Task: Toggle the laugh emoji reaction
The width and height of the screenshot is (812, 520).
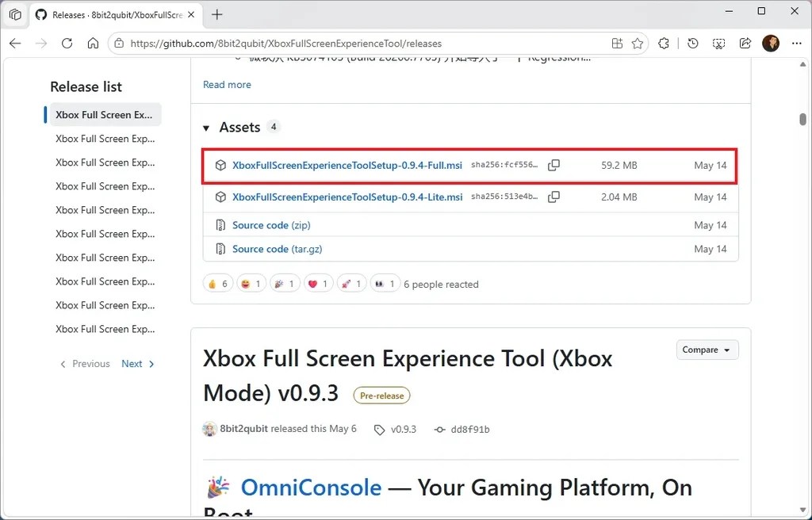Action: [251, 283]
